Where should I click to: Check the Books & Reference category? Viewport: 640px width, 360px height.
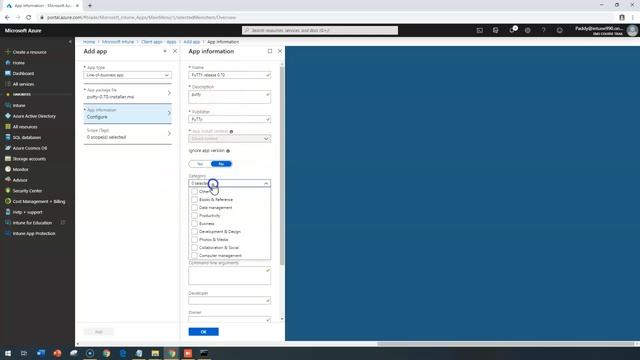click(195, 200)
